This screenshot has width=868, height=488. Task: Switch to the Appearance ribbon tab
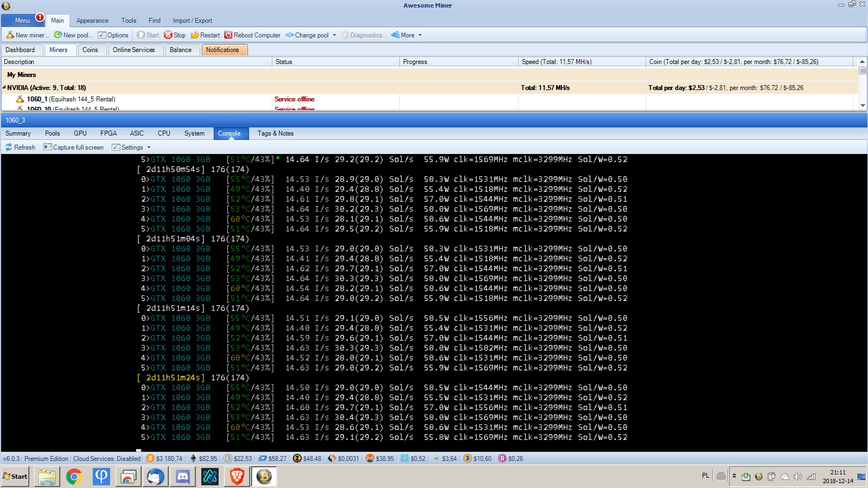(92, 21)
